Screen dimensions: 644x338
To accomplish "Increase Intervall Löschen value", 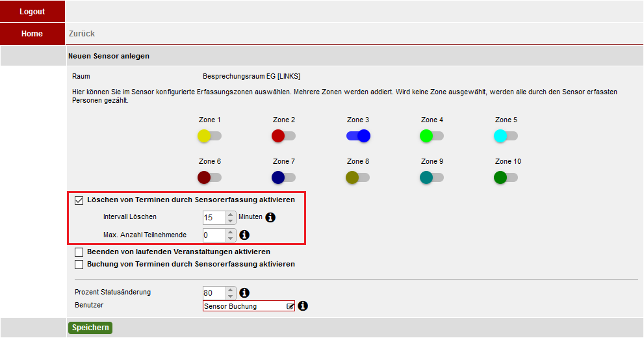I will [231, 214].
